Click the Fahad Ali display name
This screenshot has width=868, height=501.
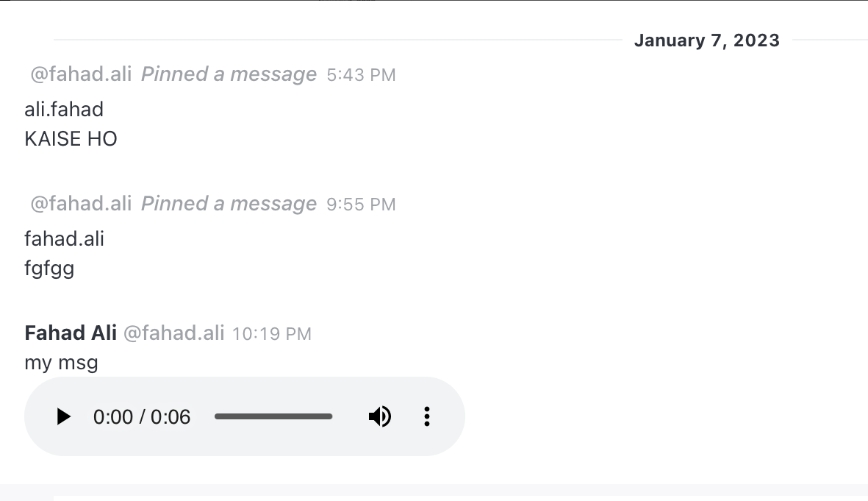pyautogui.click(x=70, y=333)
